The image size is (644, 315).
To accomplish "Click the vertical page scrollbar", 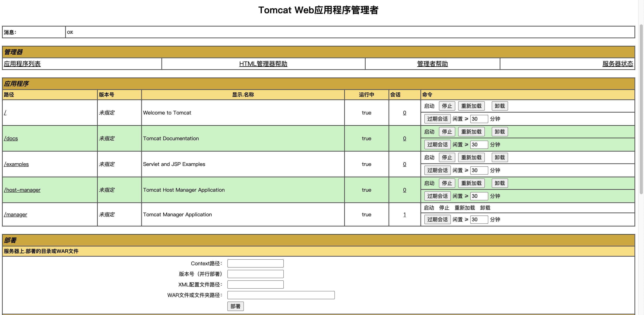I will [641, 109].
